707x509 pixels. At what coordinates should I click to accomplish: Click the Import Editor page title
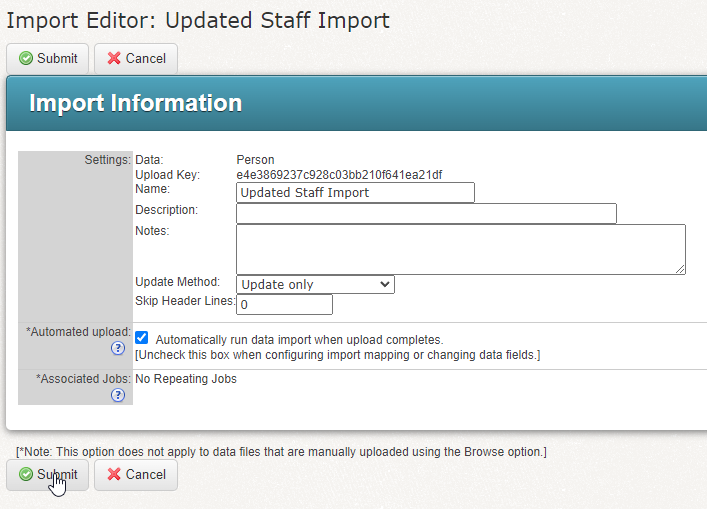[x=198, y=20]
